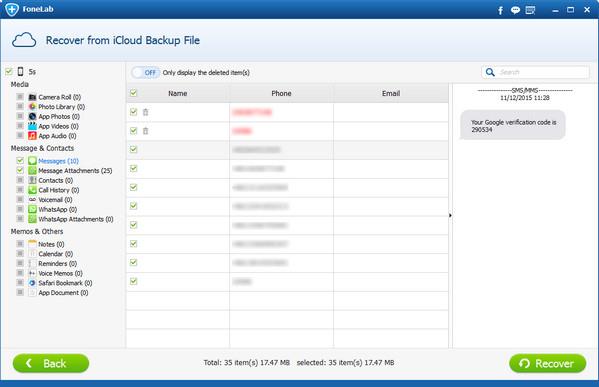Sort by the Name column header
The height and width of the screenshot is (387, 599).
pyautogui.click(x=178, y=93)
